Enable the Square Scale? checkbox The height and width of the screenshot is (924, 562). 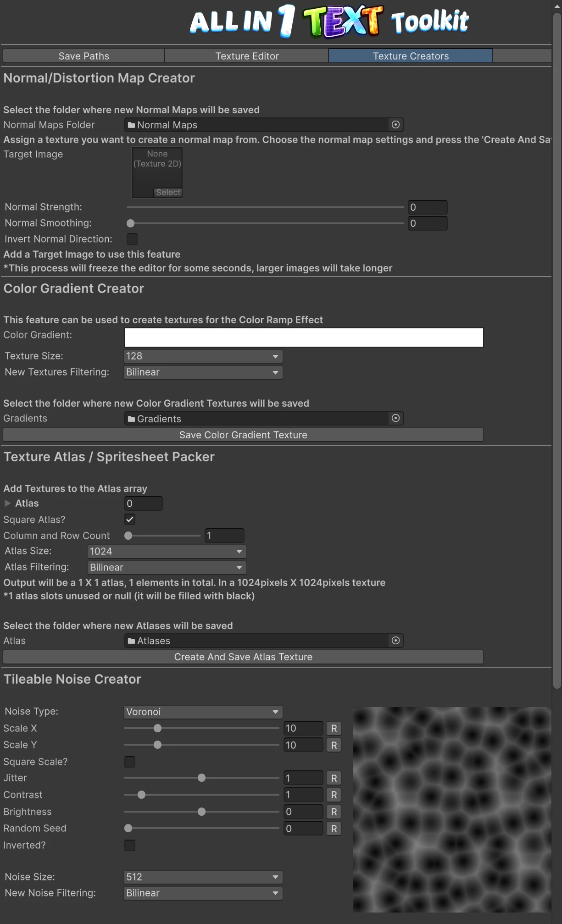(130, 762)
